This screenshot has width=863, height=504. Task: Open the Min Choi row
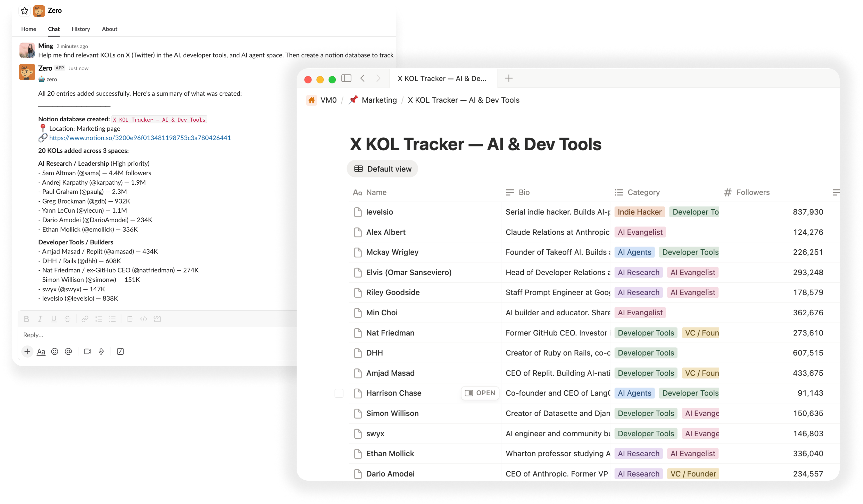(382, 313)
